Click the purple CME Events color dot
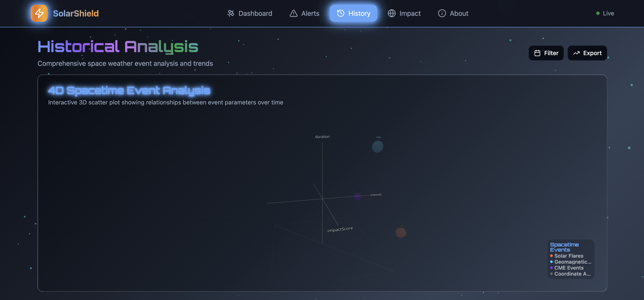Screen dimensions: 644x300 point(551,268)
